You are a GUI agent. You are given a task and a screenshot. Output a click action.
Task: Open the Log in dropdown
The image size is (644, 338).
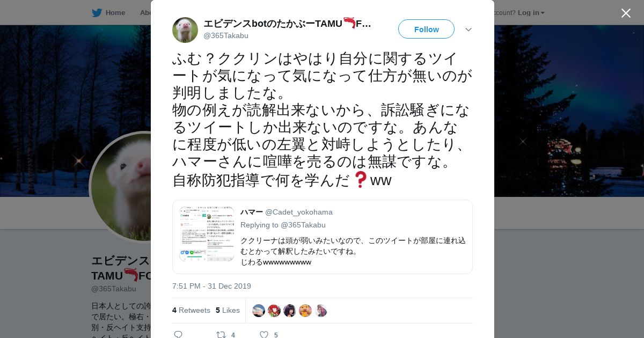pos(531,12)
